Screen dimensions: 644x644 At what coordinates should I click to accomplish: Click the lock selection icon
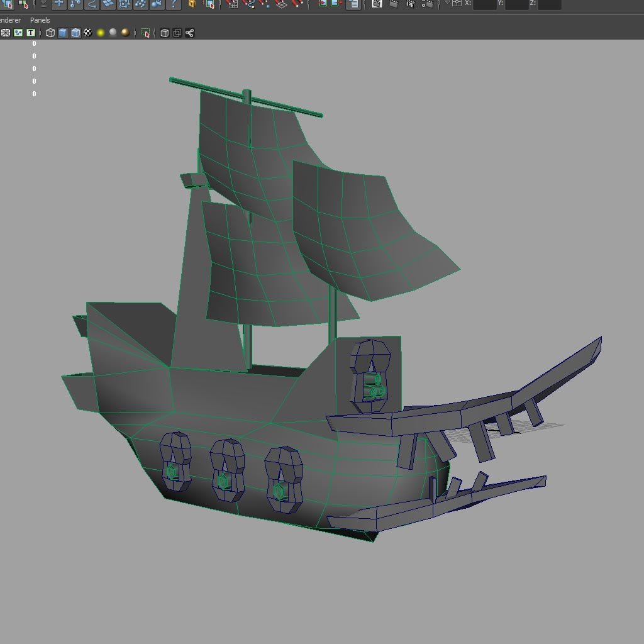[x=192, y=5]
